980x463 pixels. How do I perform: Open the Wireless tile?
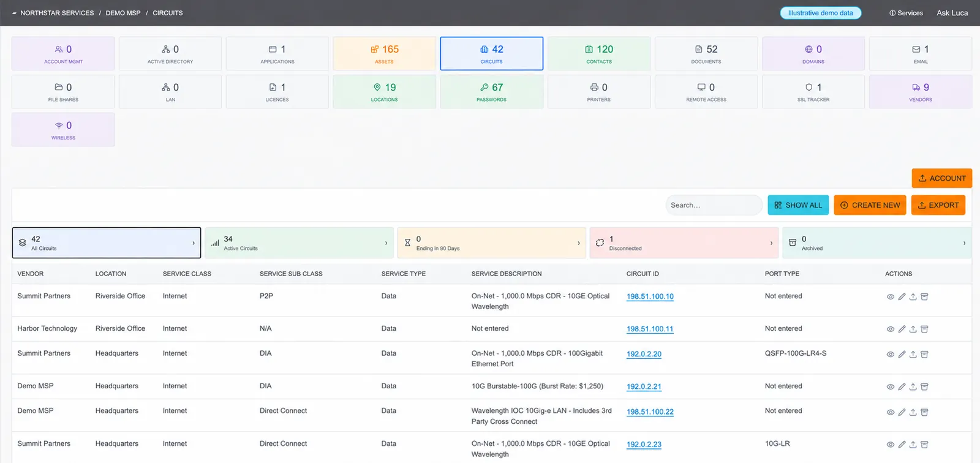pyautogui.click(x=63, y=129)
